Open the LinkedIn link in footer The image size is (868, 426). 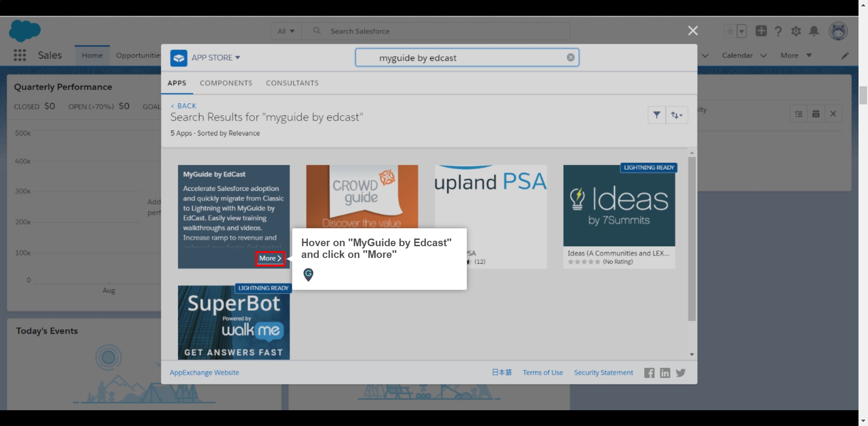click(665, 373)
